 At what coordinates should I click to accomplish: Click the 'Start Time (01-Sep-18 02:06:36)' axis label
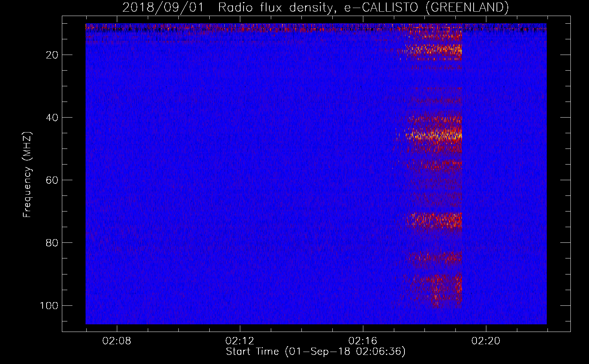click(x=316, y=352)
